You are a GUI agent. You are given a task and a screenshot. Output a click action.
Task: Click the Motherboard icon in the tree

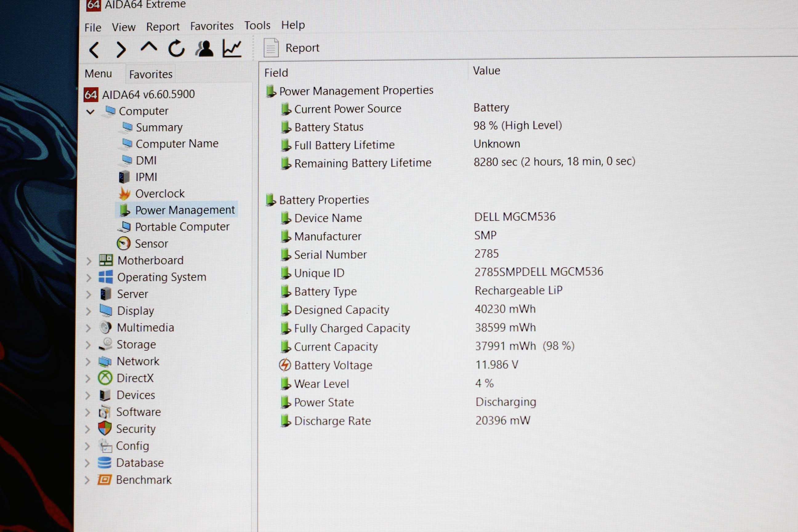point(106,260)
